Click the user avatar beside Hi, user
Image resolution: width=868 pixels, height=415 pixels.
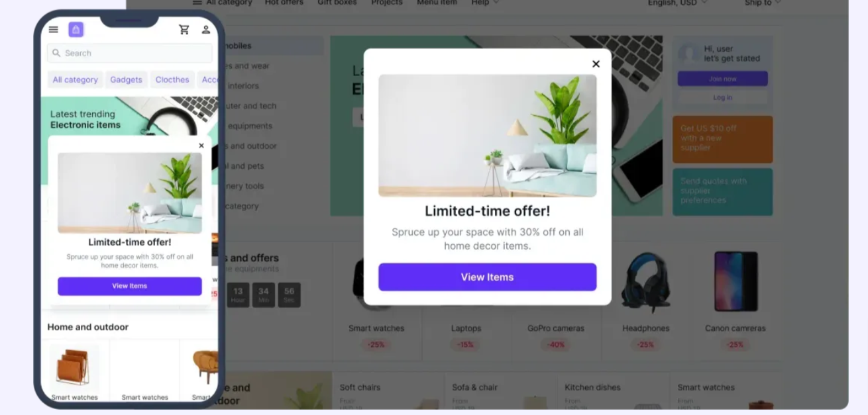688,54
